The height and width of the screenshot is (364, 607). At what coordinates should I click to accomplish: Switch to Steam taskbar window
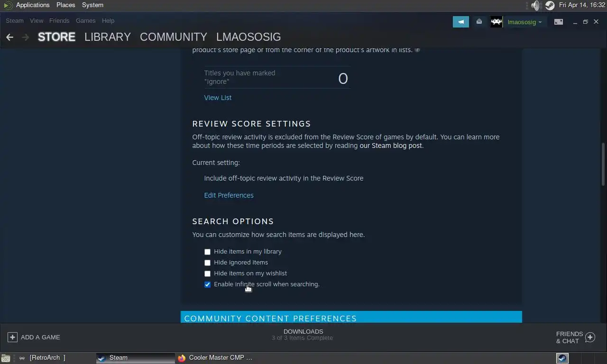pyautogui.click(x=136, y=358)
